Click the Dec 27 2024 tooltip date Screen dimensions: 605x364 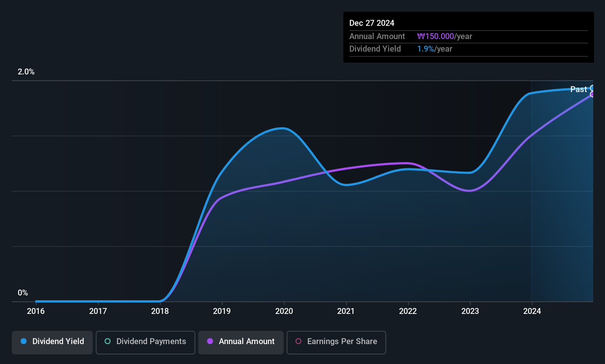[x=372, y=23]
